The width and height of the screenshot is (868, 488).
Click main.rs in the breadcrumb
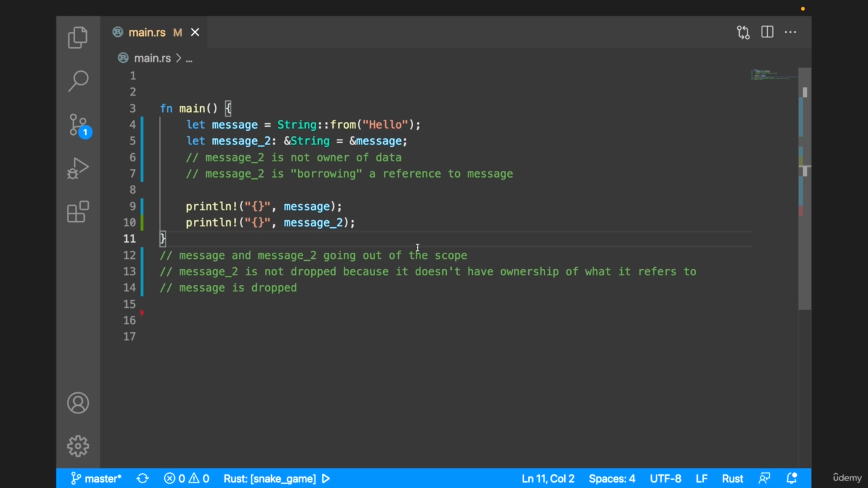[x=152, y=58]
